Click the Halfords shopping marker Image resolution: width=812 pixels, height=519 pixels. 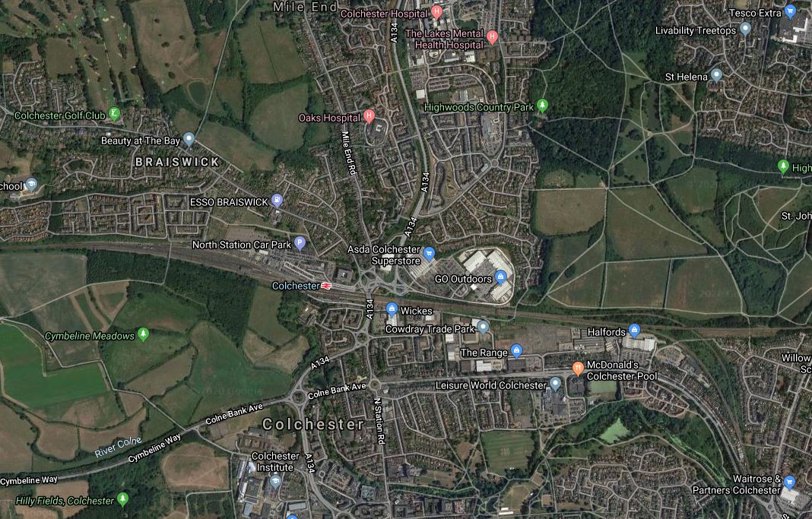tap(634, 330)
